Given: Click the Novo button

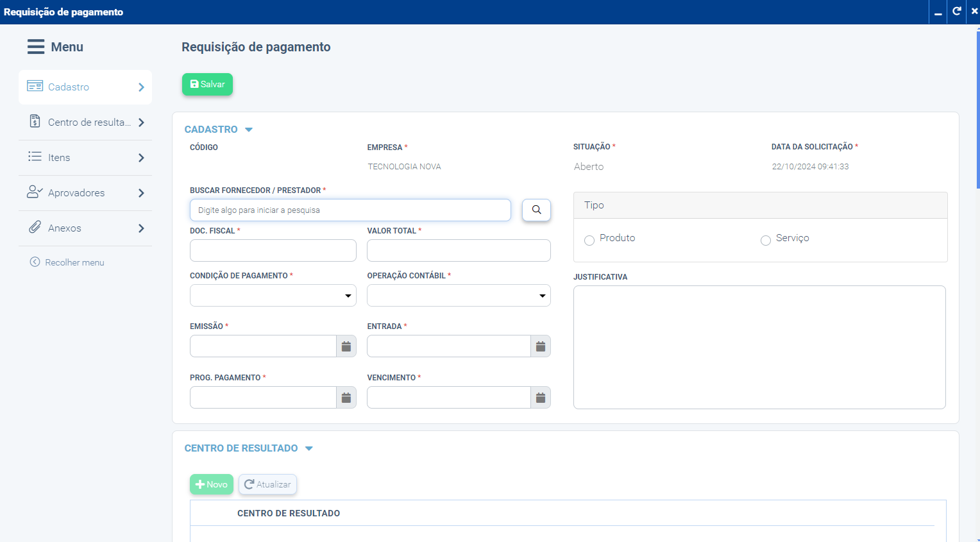Looking at the screenshot, I should (212, 484).
